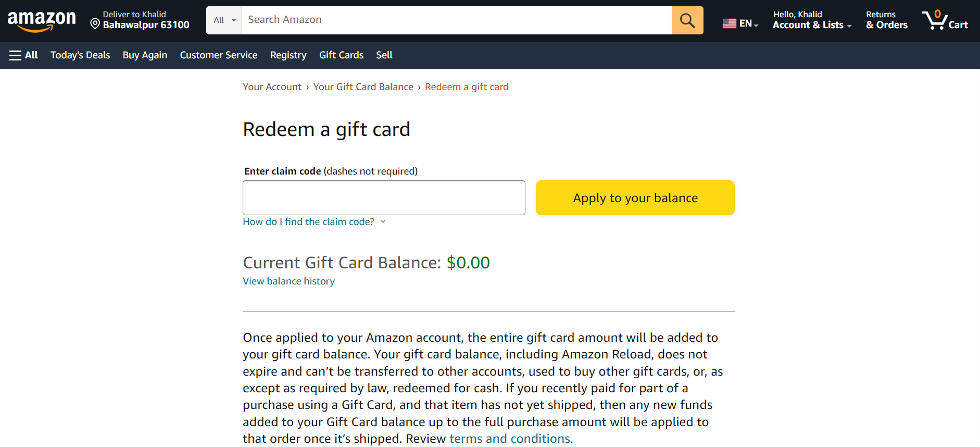Click the magnifying glass search button
Screen dimensions: 980x447
point(687,20)
